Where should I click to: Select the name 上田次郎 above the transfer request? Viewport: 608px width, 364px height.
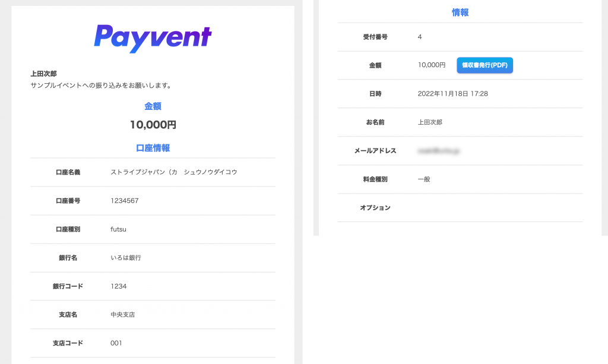44,74
